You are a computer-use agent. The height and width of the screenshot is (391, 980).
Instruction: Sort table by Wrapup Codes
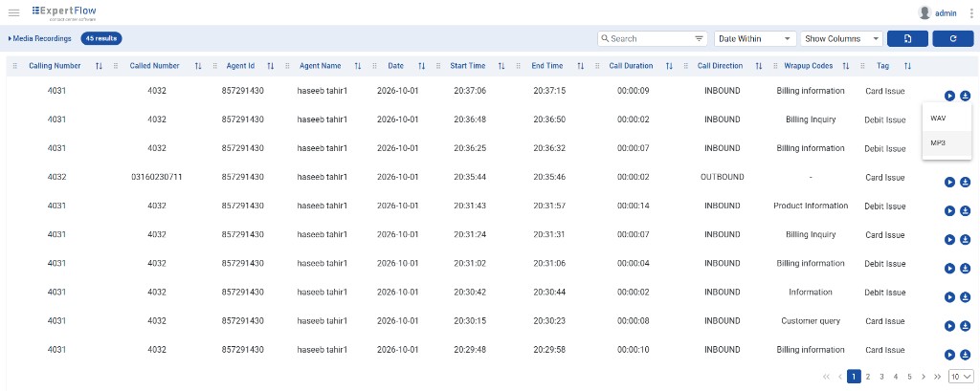846,66
